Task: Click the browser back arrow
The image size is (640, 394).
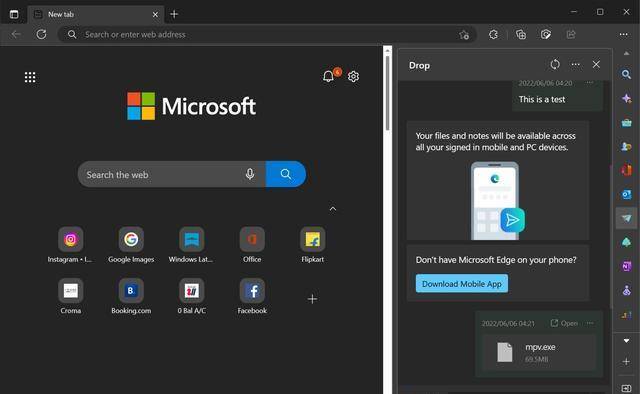Action: [16, 34]
